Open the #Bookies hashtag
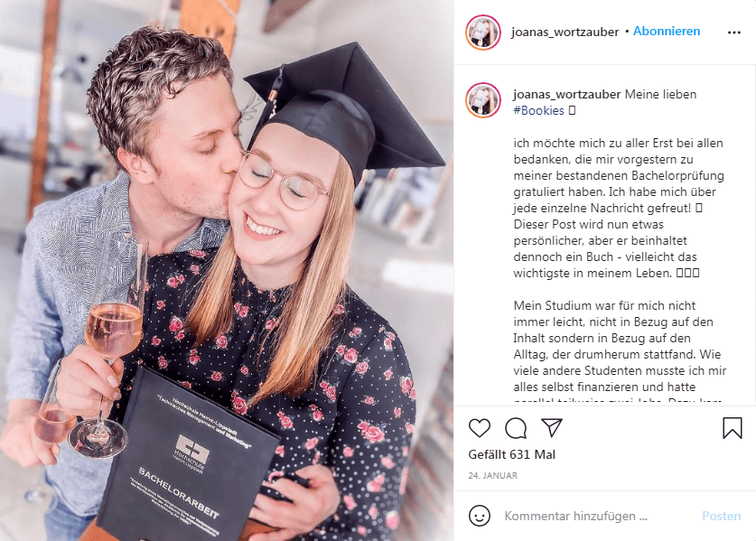Viewport: 756px width, 541px height. click(538, 110)
